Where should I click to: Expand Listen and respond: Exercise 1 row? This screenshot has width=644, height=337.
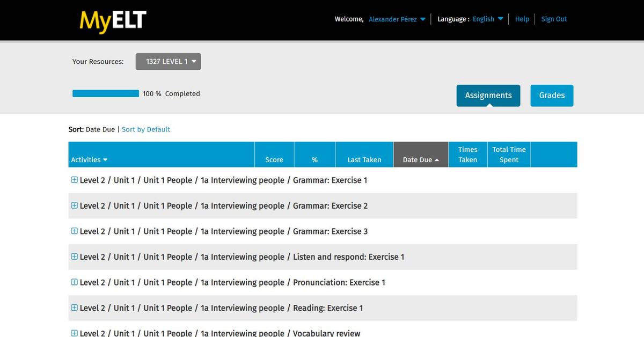click(75, 257)
